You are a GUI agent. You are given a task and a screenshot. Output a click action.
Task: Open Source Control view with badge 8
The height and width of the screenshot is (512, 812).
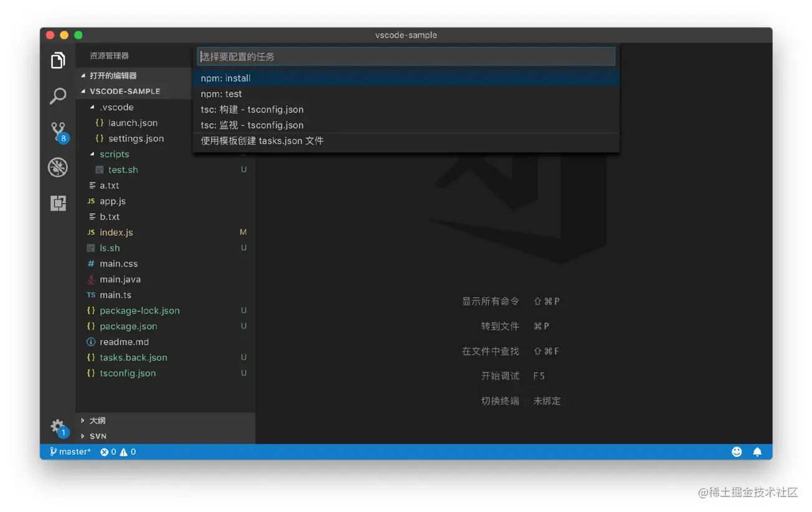point(58,131)
